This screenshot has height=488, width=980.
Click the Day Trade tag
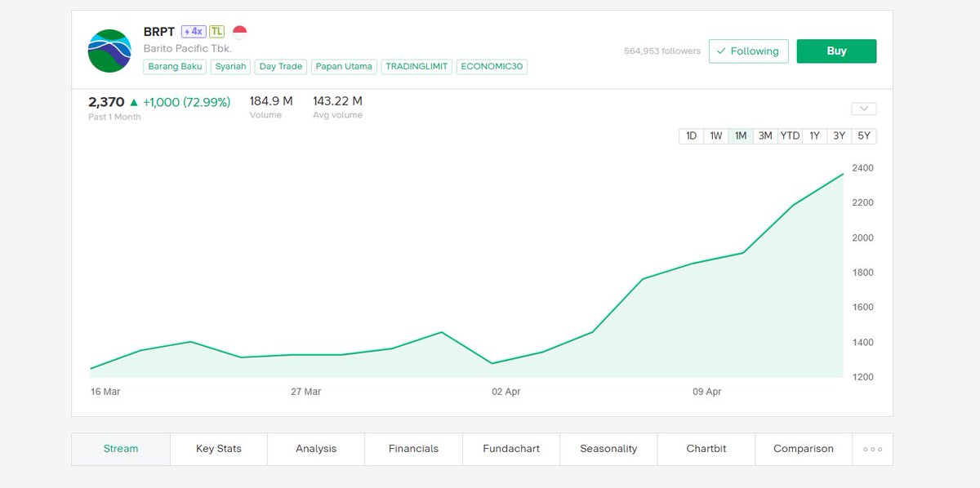[281, 67]
